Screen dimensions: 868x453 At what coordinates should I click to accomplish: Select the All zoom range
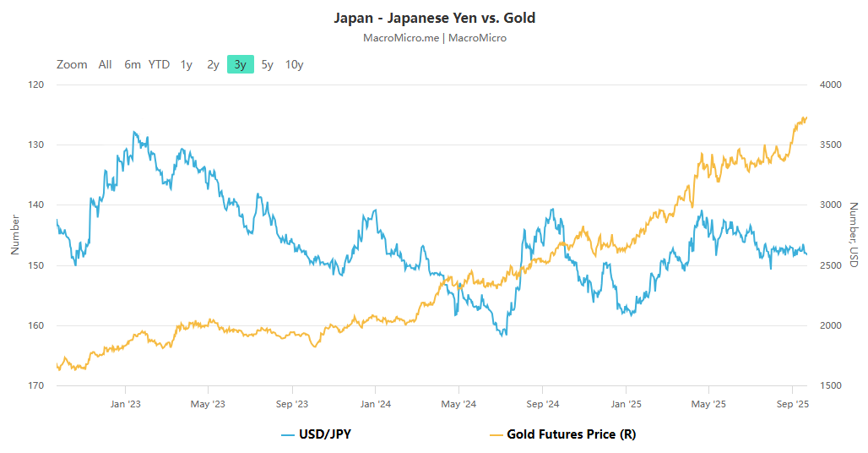tap(105, 64)
